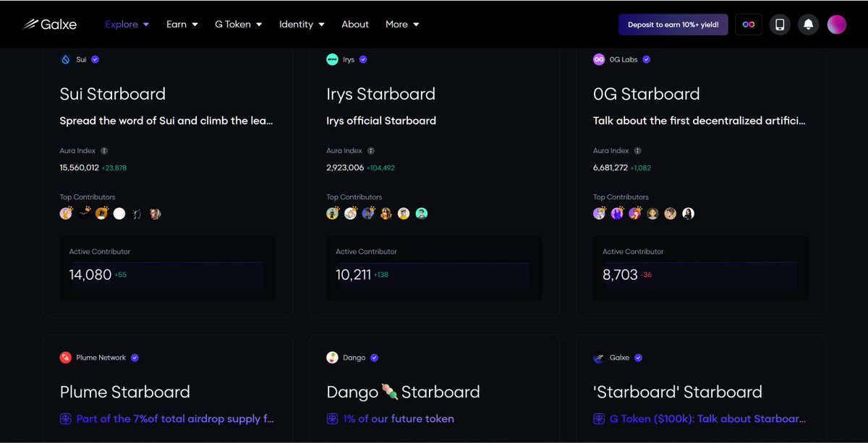Open the G Token dropdown
The width and height of the screenshot is (868, 443).
pyautogui.click(x=238, y=24)
